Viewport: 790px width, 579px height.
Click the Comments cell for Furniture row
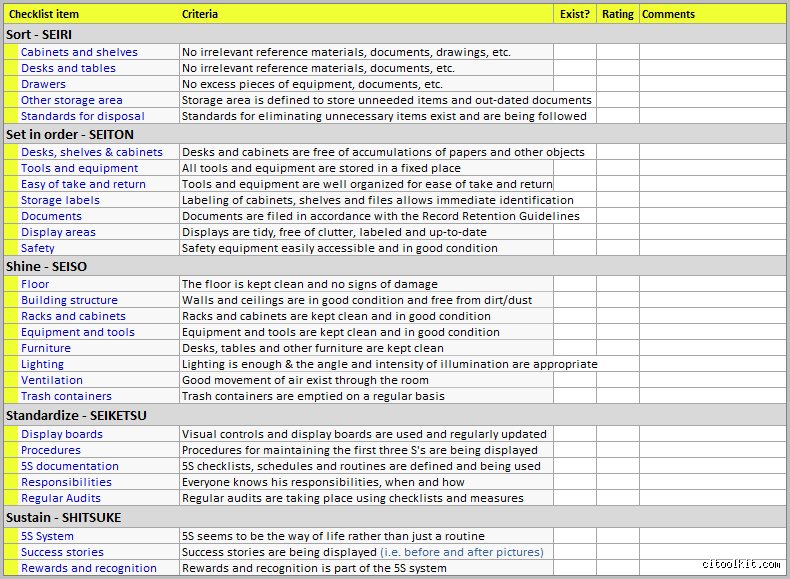[x=713, y=348]
